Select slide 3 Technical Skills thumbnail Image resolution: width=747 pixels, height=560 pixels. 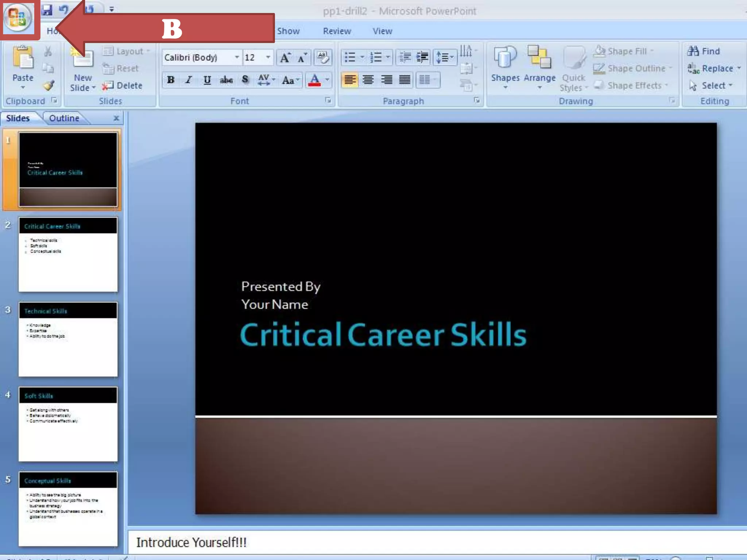tap(68, 339)
